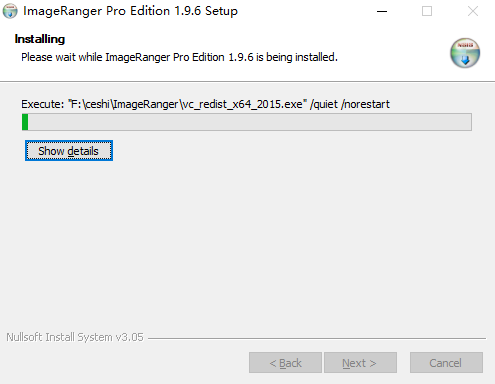Click the ImageRanger setup icon in title bar
This screenshot has width=495, height=384.
[10, 11]
